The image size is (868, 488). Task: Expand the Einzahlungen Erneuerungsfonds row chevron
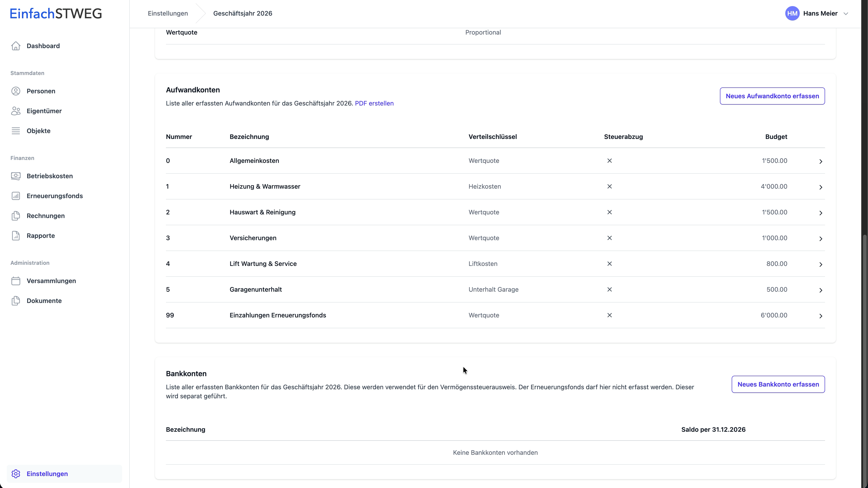(x=821, y=316)
